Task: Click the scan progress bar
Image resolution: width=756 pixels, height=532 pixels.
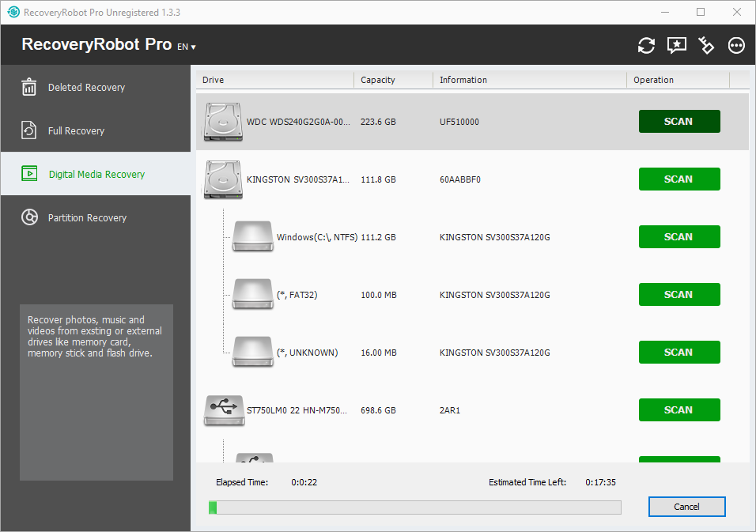Action: pos(414,507)
